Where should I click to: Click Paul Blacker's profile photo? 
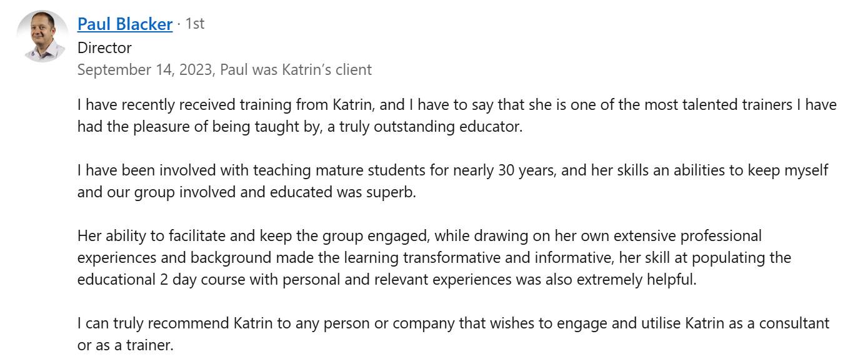coord(42,36)
